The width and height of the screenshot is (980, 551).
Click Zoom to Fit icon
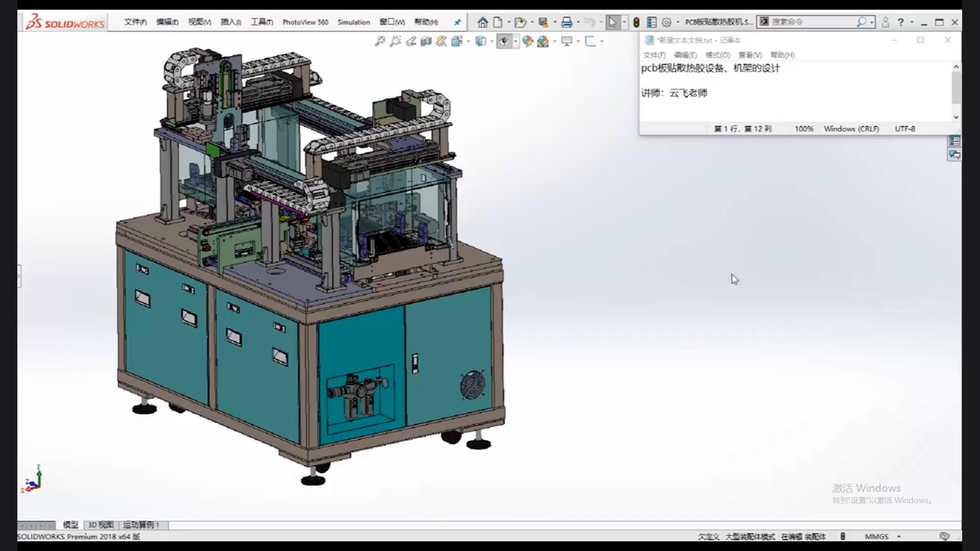click(x=380, y=41)
